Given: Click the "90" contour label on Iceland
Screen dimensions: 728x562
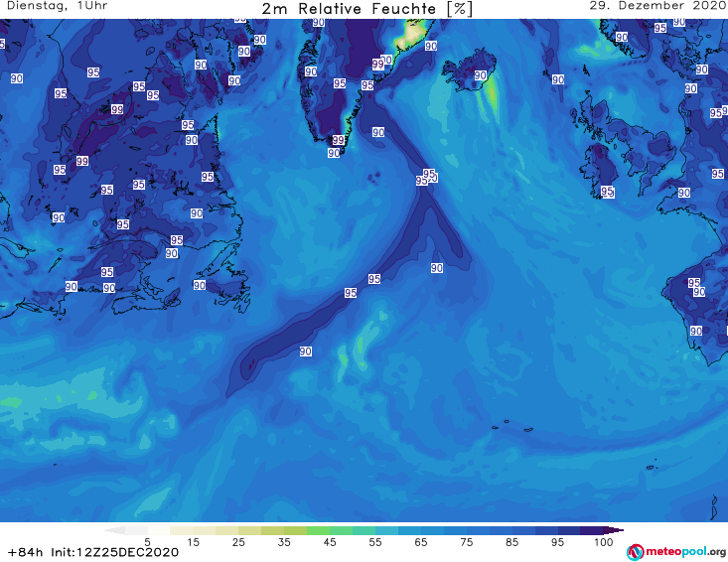Looking at the screenshot, I should click(481, 75).
